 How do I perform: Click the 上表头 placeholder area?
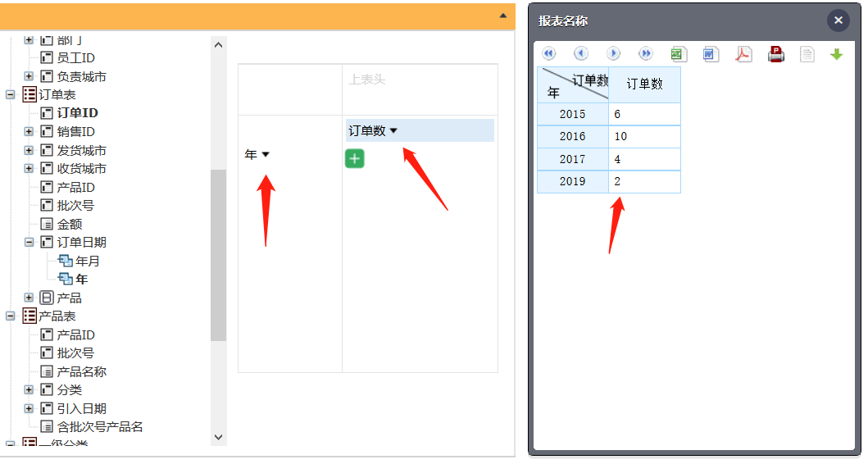420,89
